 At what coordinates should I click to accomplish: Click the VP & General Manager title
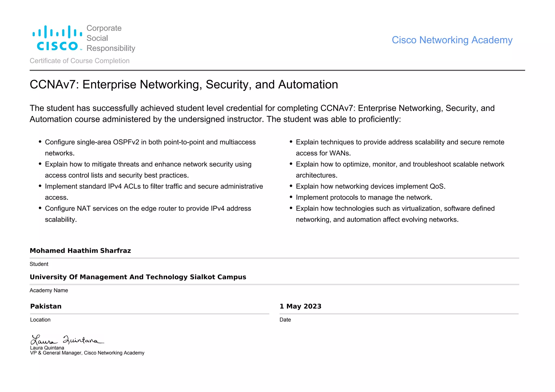click(87, 353)
